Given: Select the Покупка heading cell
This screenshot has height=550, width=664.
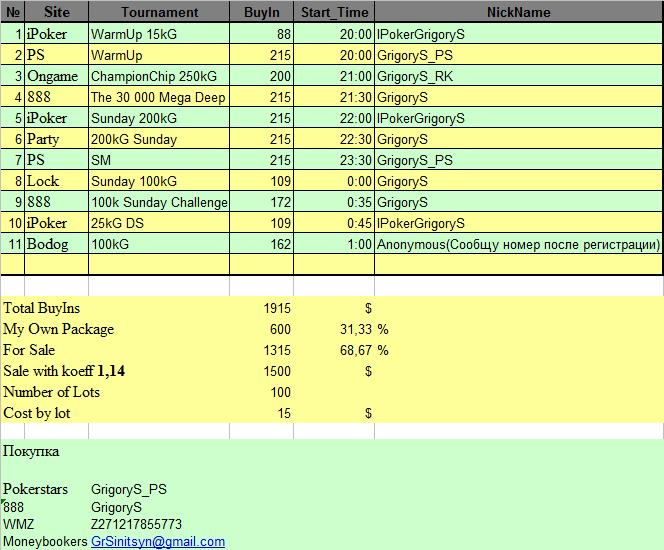Looking at the screenshot, I should point(31,451).
